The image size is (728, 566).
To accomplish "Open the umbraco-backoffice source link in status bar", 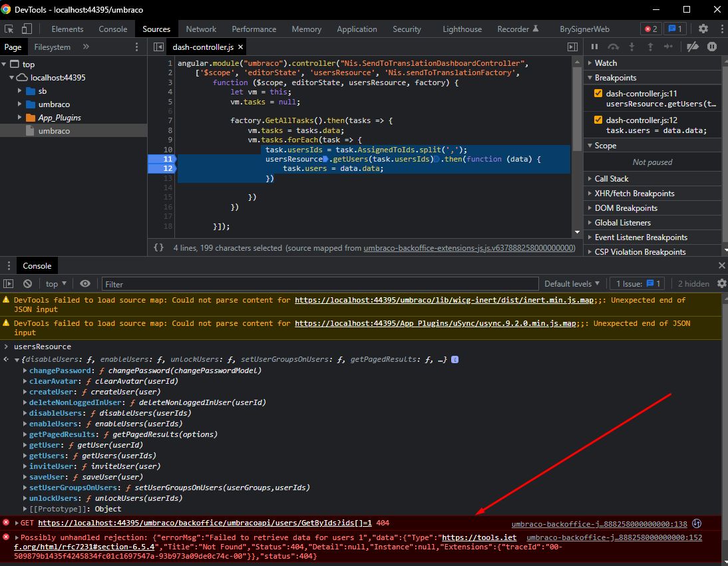I will pos(469,247).
